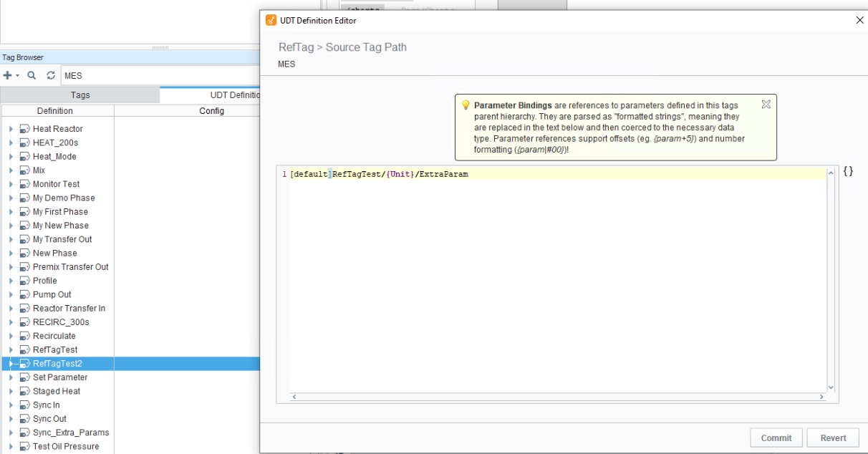Click the Heat Reactor UDT tag icon
This screenshot has width=868, height=454.
[24, 129]
